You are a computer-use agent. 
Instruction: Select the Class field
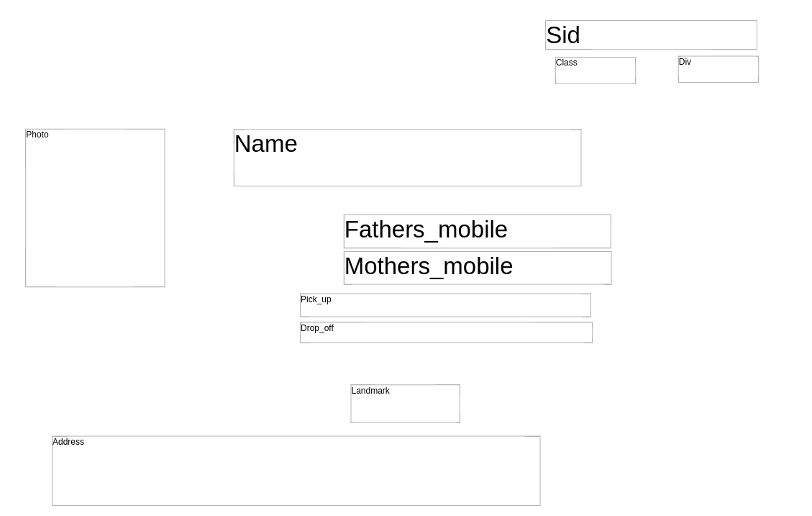coord(596,72)
